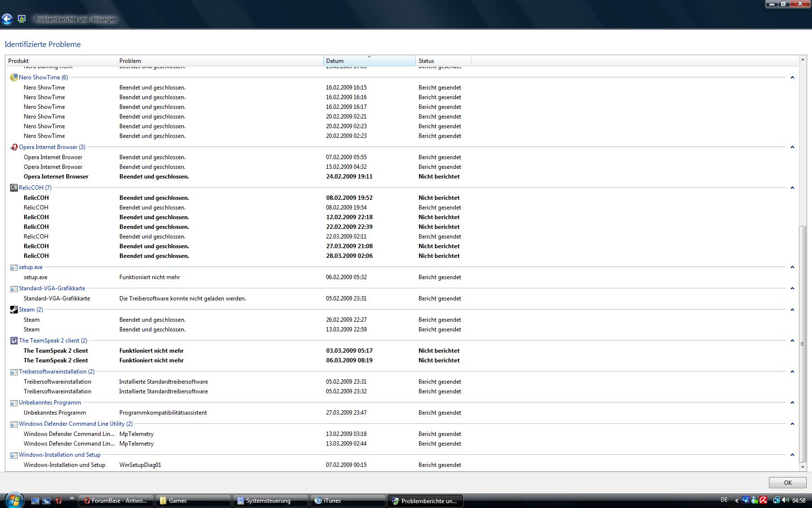Image resolution: width=812 pixels, height=508 pixels.
Task: Click the network connection tray icon
Action: (776, 500)
